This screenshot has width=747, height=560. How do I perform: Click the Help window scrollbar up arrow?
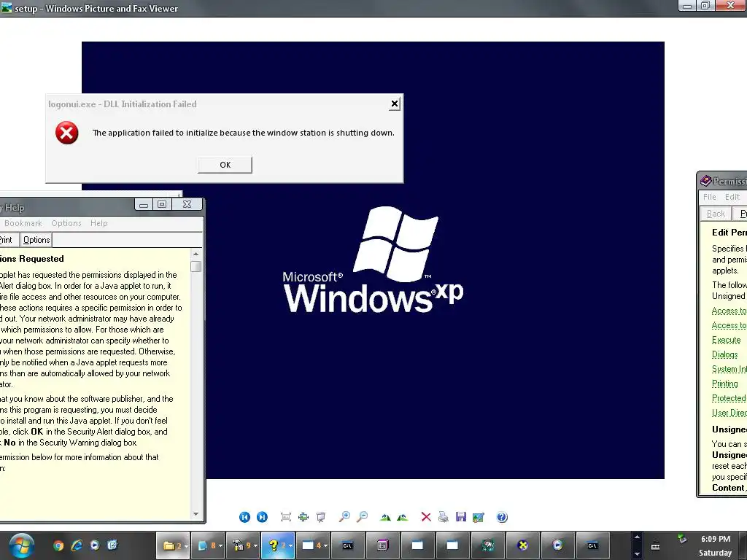(x=196, y=254)
